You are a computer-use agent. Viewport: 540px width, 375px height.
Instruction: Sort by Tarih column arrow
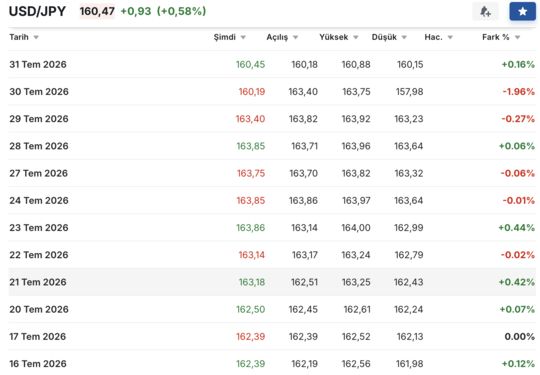(x=36, y=37)
